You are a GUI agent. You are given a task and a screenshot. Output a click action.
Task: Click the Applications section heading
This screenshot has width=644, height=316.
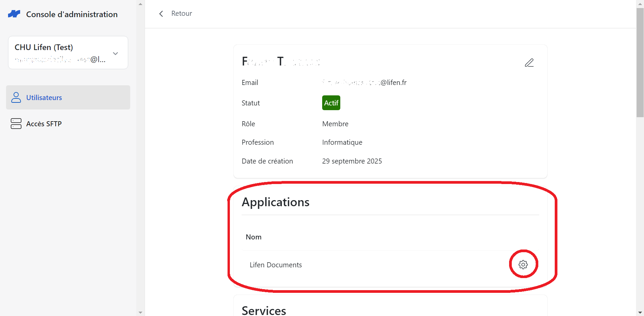[276, 202]
